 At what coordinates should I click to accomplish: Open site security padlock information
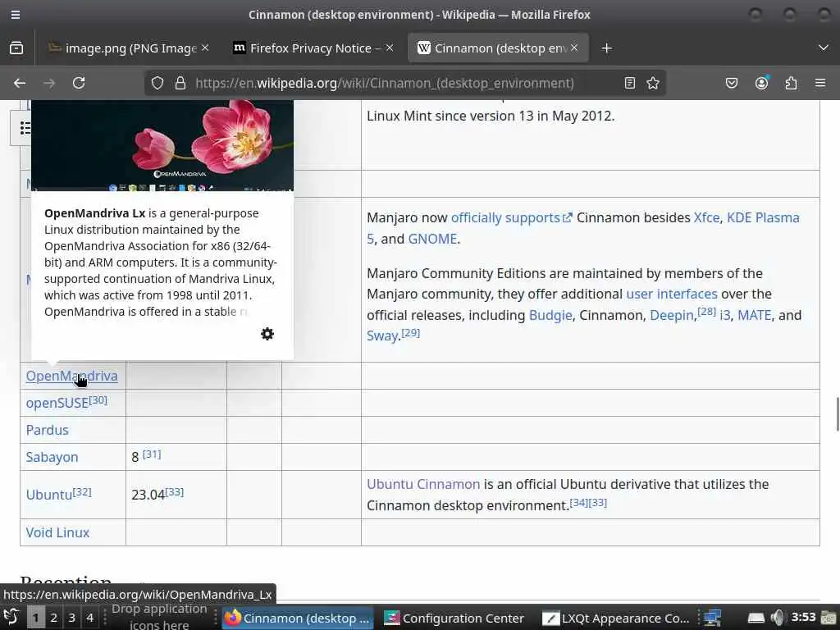click(x=180, y=83)
